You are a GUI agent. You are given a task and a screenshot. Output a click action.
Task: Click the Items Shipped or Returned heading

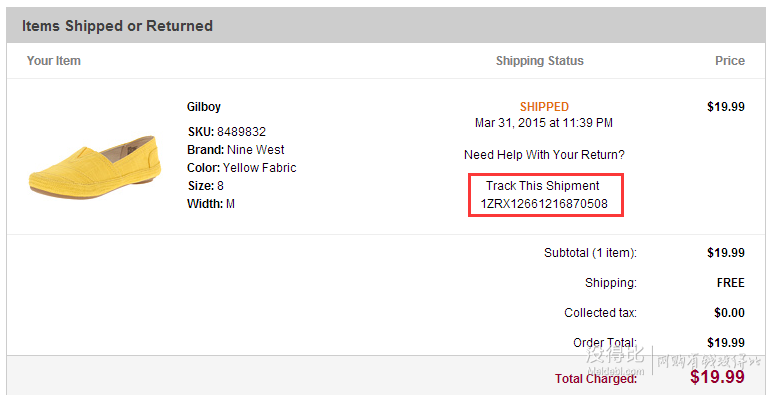(117, 26)
